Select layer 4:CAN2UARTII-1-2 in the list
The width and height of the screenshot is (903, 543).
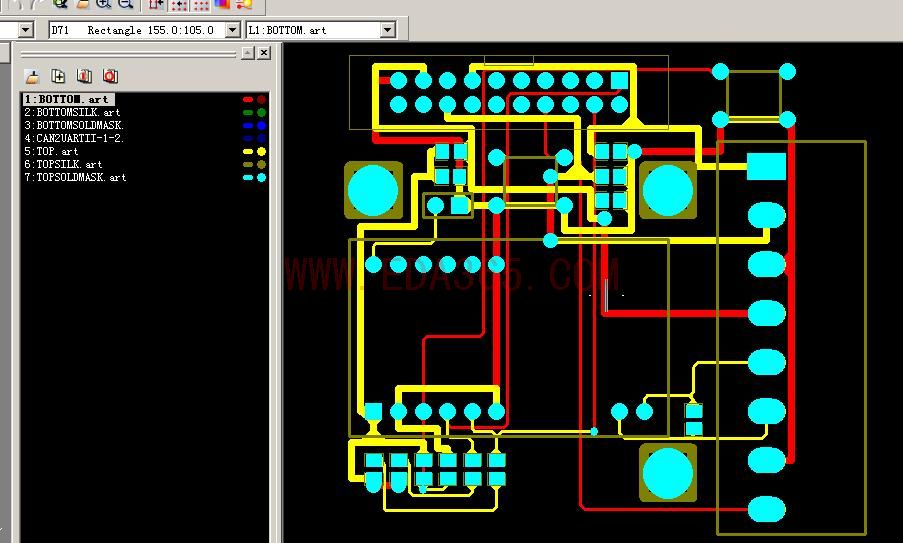tap(74, 138)
